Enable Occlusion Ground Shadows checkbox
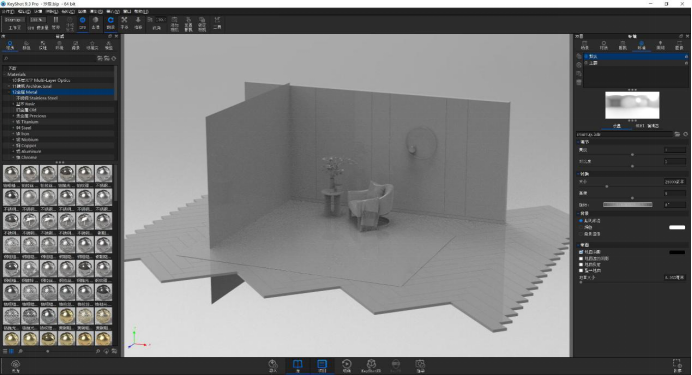692x375 pixels. (x=581, y=258)
